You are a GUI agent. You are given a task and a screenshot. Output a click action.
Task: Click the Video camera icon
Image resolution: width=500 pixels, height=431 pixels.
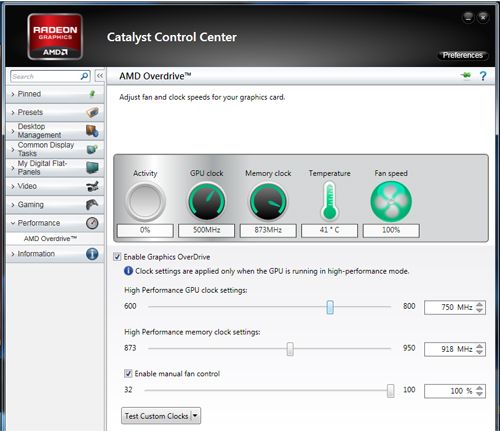point(92,186)
